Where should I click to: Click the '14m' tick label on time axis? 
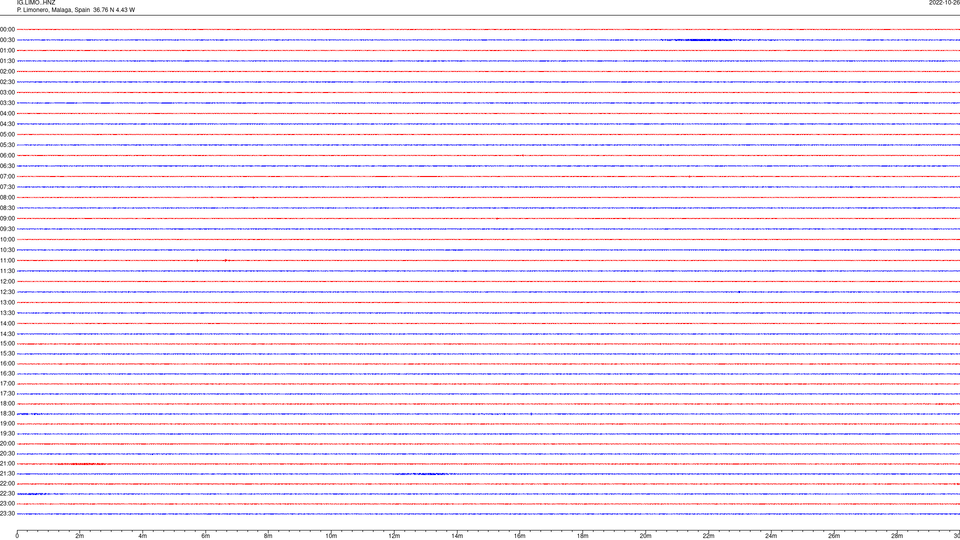click(x=457, y=536)
